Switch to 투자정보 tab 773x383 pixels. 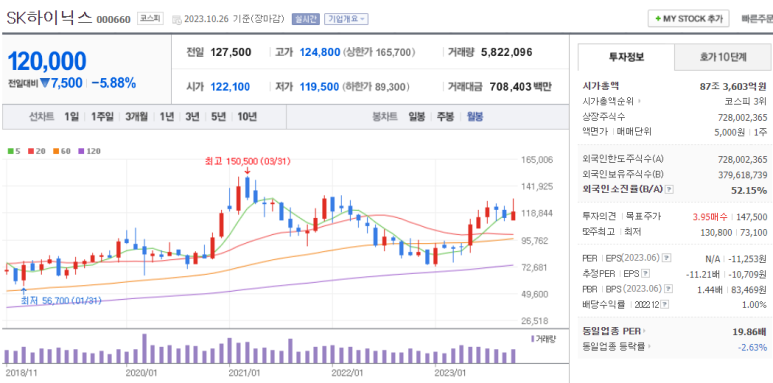[626, 57]
